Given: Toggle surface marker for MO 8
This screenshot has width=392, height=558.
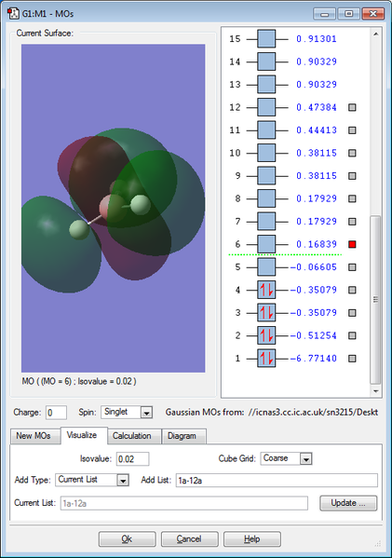Looking at the screenshot, I should (x=352, y=198).
